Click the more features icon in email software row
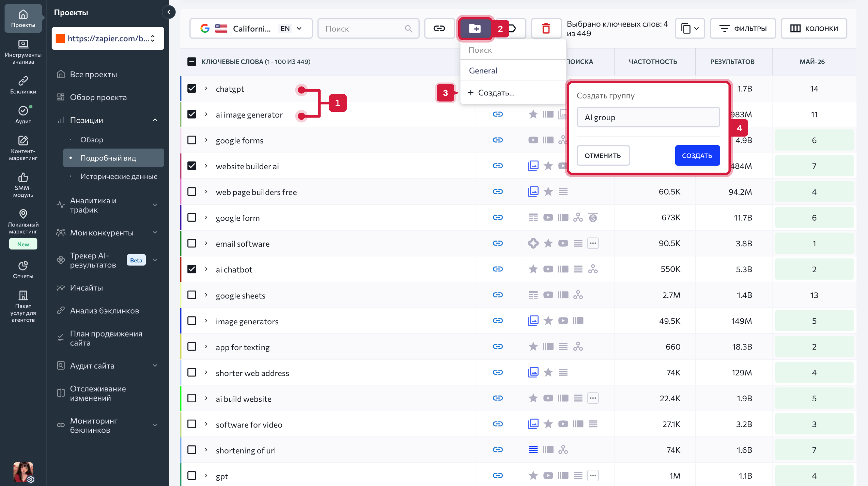This screenshot has height=486, width=868. tap(593, 243)
